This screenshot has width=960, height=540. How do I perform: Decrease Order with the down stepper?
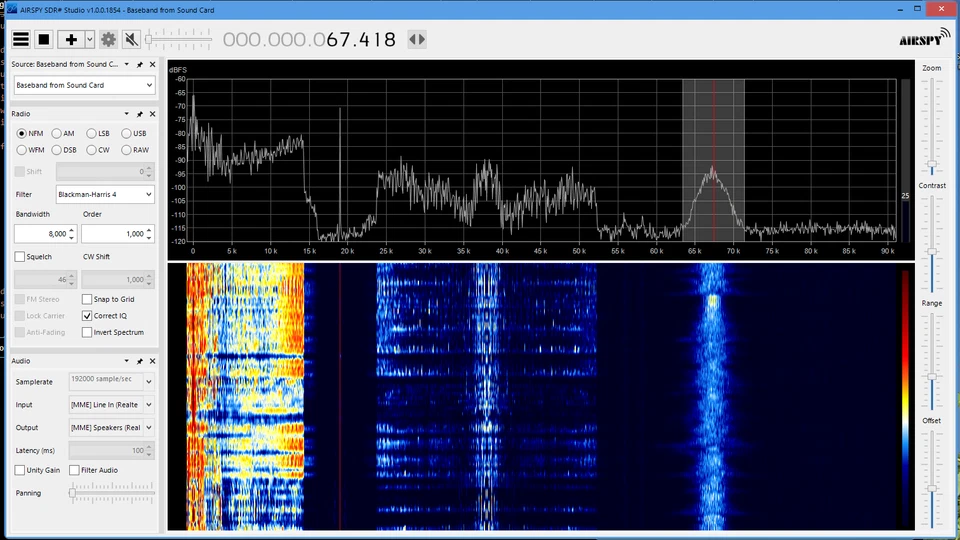tap(149, 238)
